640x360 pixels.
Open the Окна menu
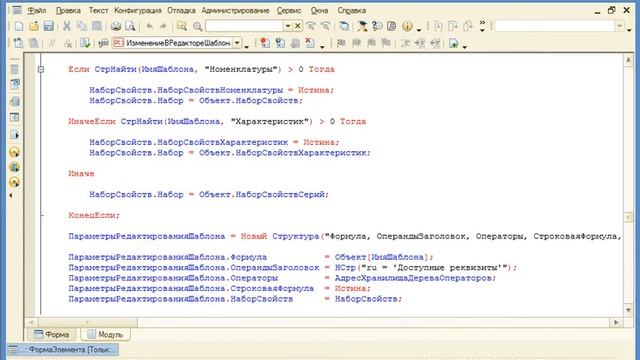tap(319, 11)
